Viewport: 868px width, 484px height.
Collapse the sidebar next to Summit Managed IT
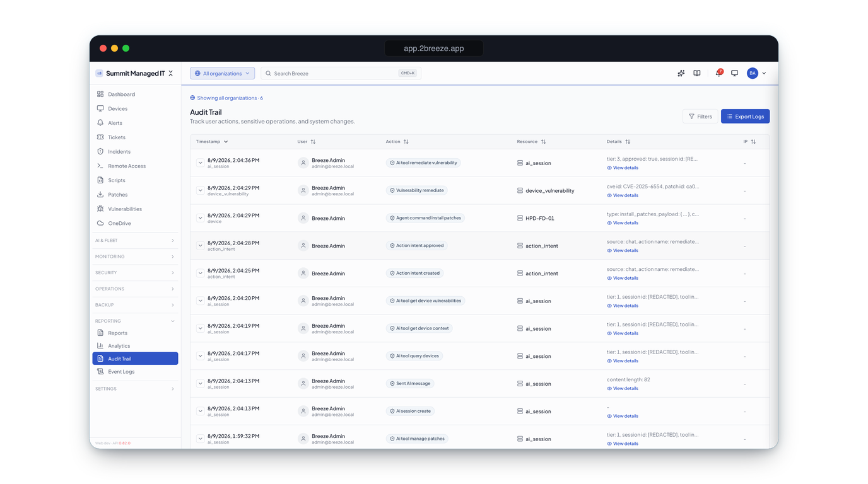coord(171,74)
